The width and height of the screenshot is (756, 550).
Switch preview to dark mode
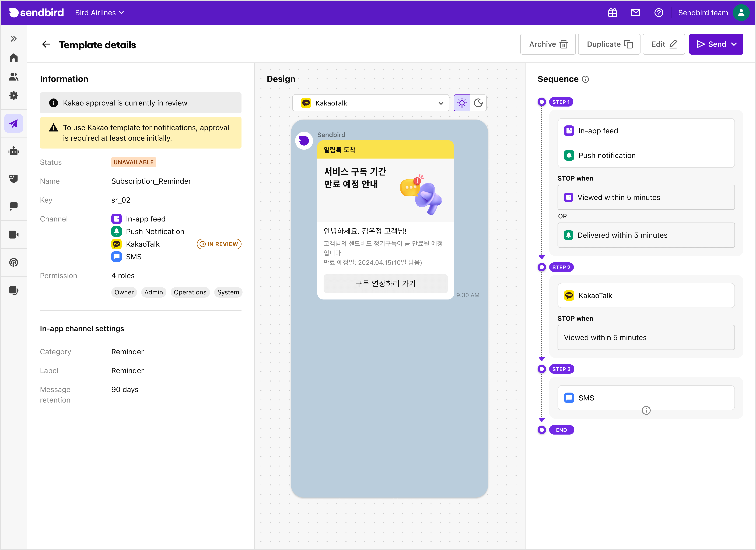(x=478, y=103)
